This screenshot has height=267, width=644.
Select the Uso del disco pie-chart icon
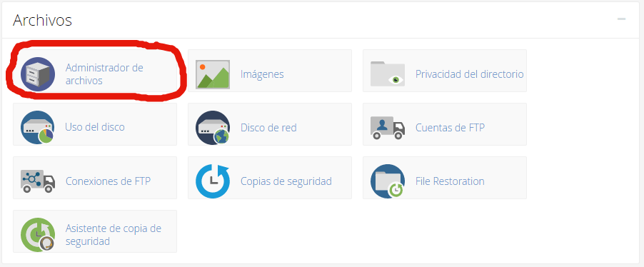point(38,128)
